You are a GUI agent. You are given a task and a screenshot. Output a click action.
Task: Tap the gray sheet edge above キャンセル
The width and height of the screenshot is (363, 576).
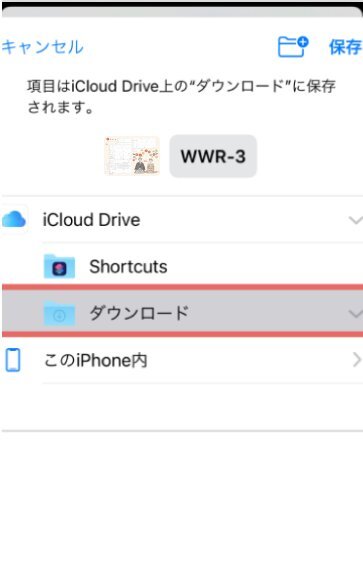coord(182,12)
